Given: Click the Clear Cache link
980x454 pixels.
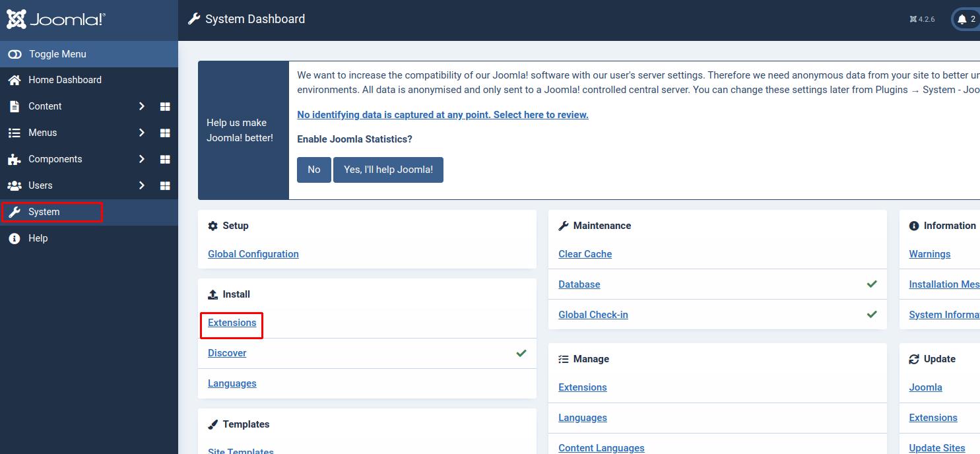Looking at the screenshot, I should [x=585, y=254].
